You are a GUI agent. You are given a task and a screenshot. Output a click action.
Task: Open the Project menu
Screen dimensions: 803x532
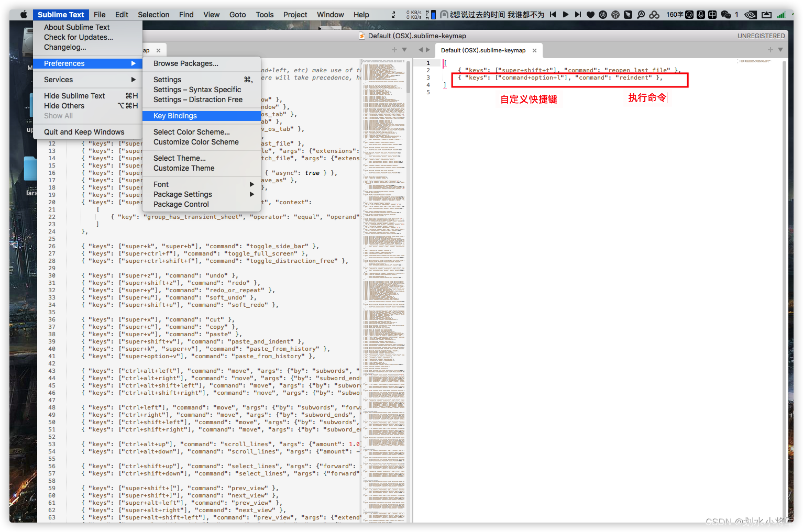coord(295,15)
